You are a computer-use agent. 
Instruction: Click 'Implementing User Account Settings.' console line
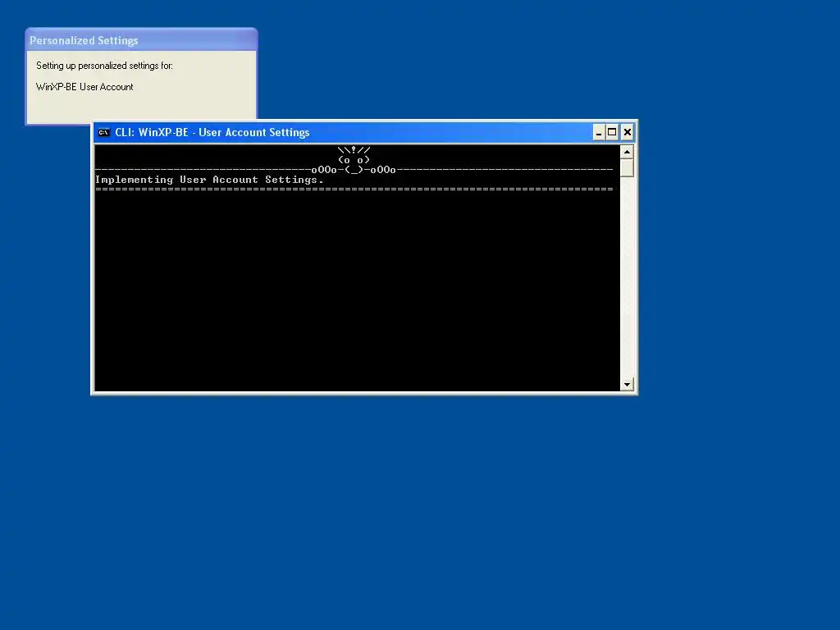(x=209, y=180)
